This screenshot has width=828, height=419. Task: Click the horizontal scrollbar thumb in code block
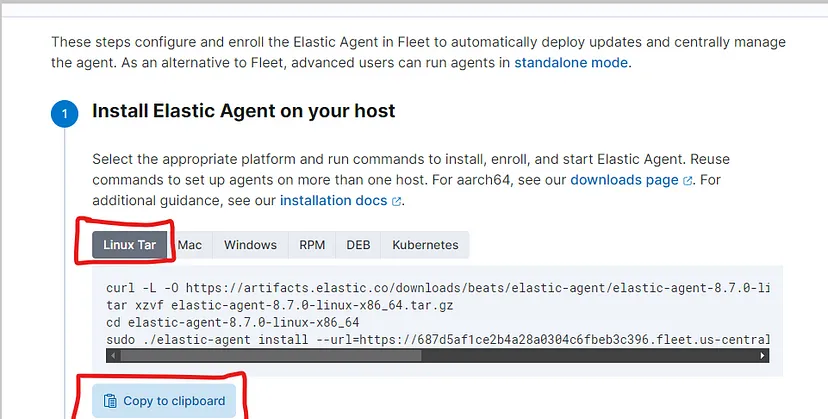coord(271,356)
